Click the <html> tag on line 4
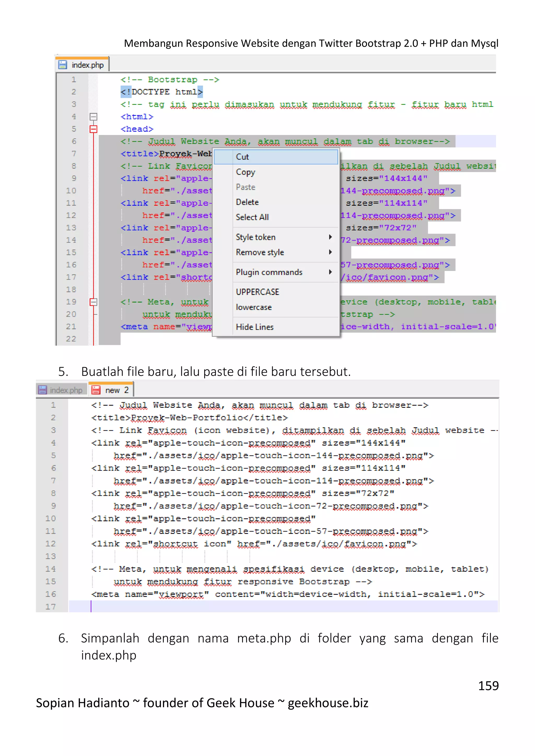The image size is (535, 756). pyautogui.click(x=137, y=117)
